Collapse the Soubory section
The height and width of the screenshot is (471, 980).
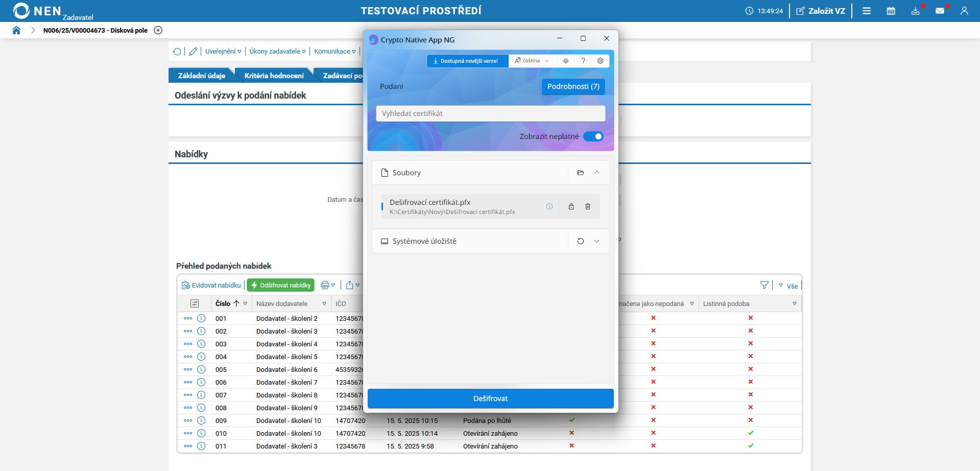pyautogui.click(x=597, y=173)
